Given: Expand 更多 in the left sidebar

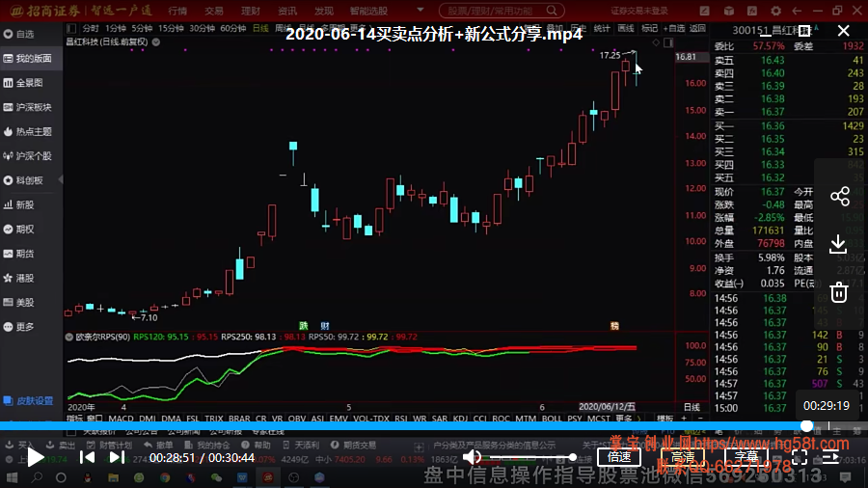Looking at the screenshot, I should (19, 326).
